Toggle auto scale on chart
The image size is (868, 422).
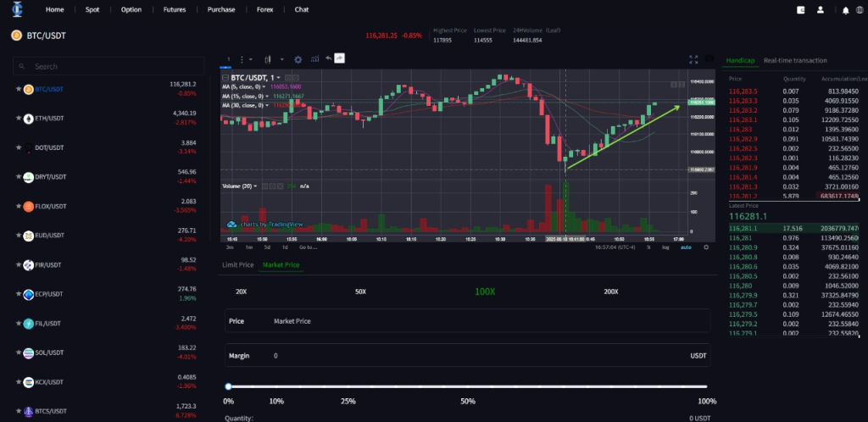click(x=687, y=247)
